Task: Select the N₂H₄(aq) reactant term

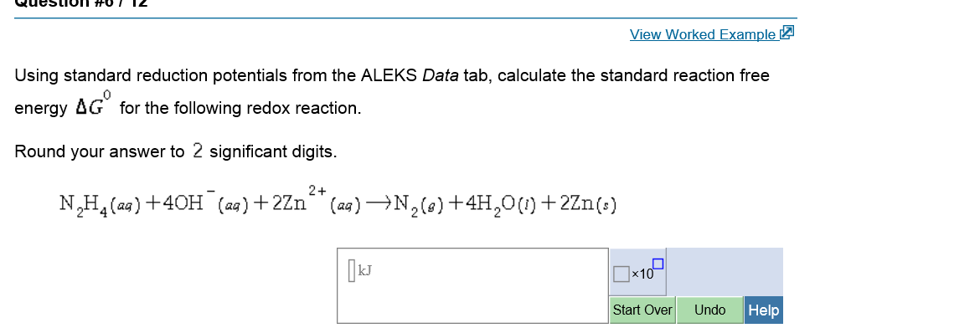Action: 101,204
